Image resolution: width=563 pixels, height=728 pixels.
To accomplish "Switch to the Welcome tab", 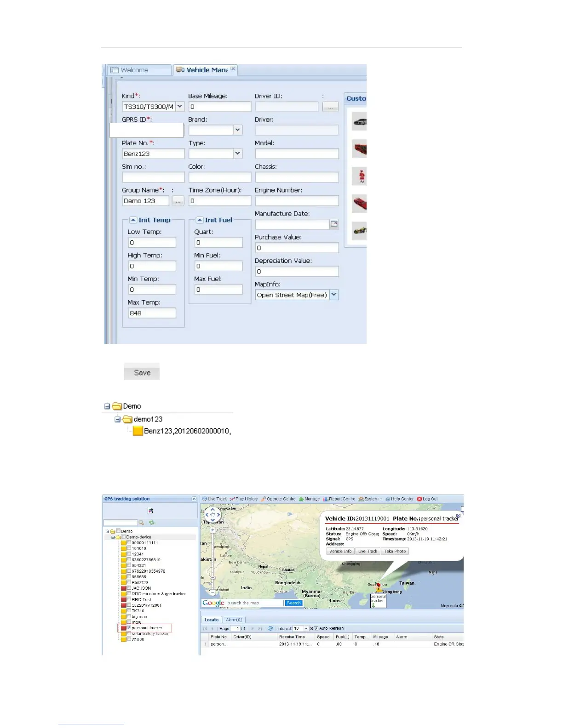I will 139,70.
